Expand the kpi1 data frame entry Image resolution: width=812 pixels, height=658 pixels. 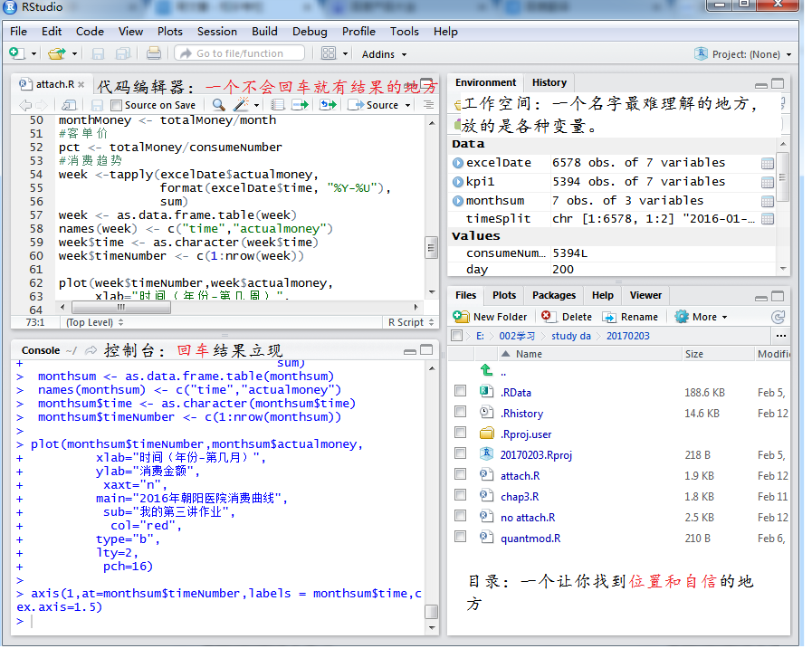tap(458, 182)
